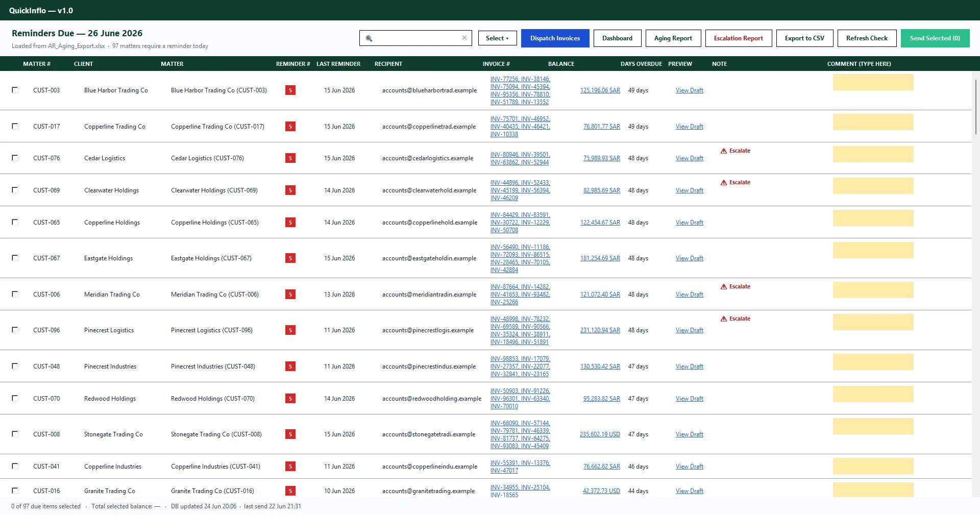The height and width of the screenshot is (515, 980).
Task: Click the Escalate warning icon for CUST-076
Action: tap(724, 151)
